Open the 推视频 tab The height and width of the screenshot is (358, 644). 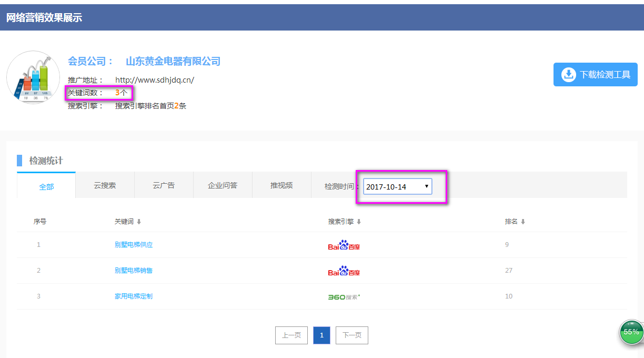pos(281,185)
